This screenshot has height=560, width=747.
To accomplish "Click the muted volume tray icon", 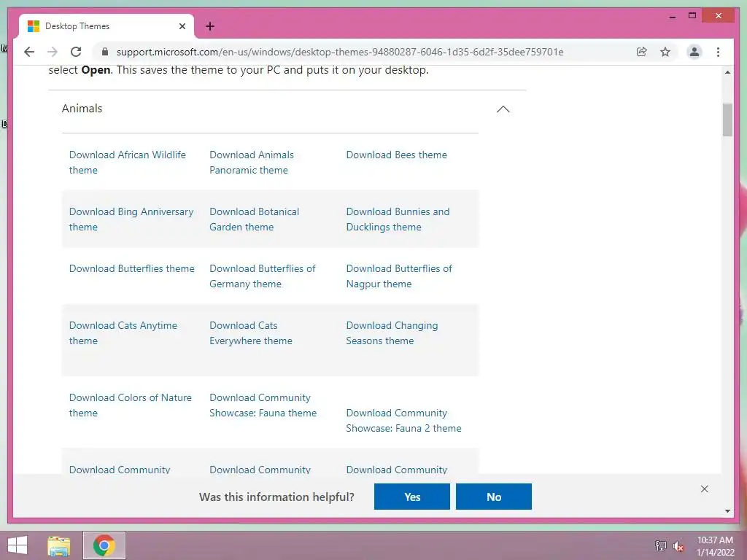I will click(x=678, y=545).
